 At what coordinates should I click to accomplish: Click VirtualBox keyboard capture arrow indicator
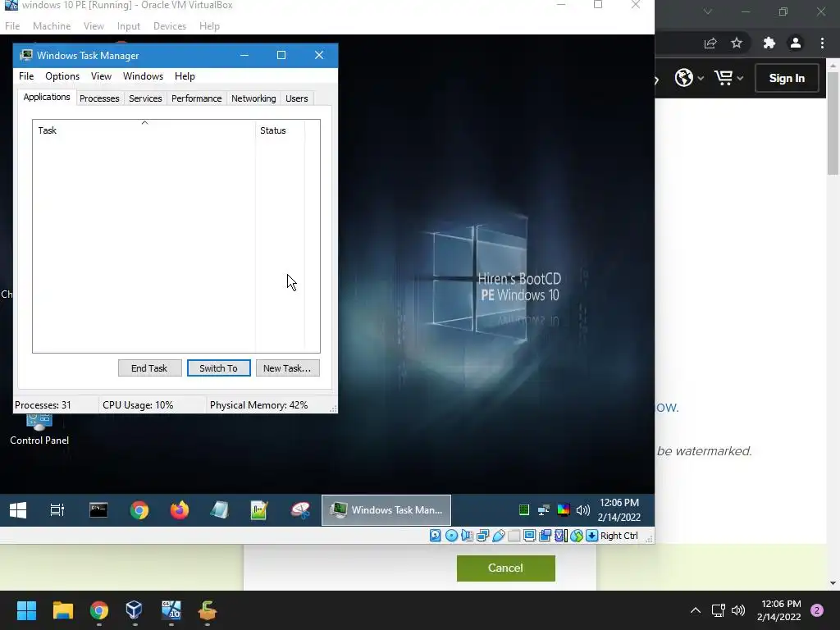click(592, 535)
